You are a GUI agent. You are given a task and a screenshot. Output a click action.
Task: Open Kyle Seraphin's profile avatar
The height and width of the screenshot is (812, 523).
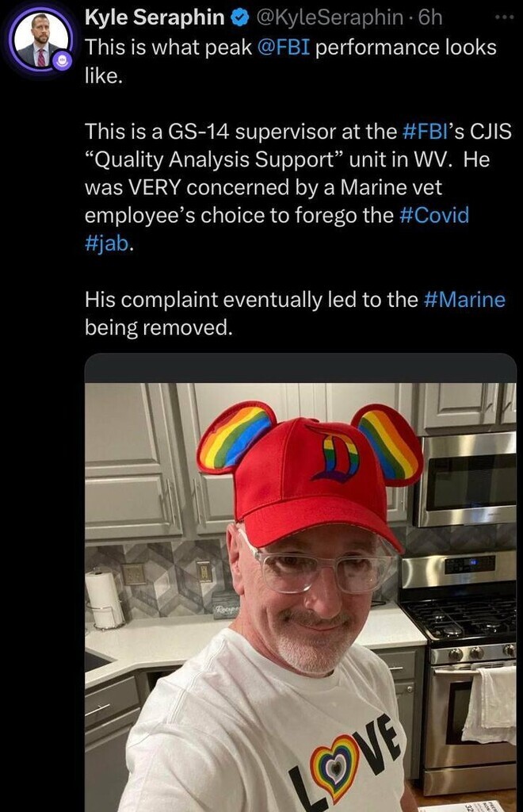click(41, 42)
